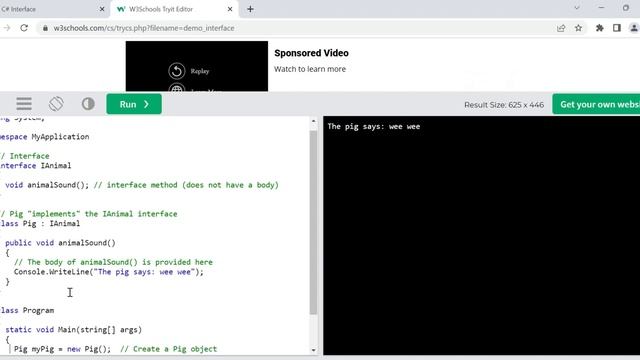Screen dimensions: 640x360
Task: Minimize the browser window
Action: (x=601, y=8)
